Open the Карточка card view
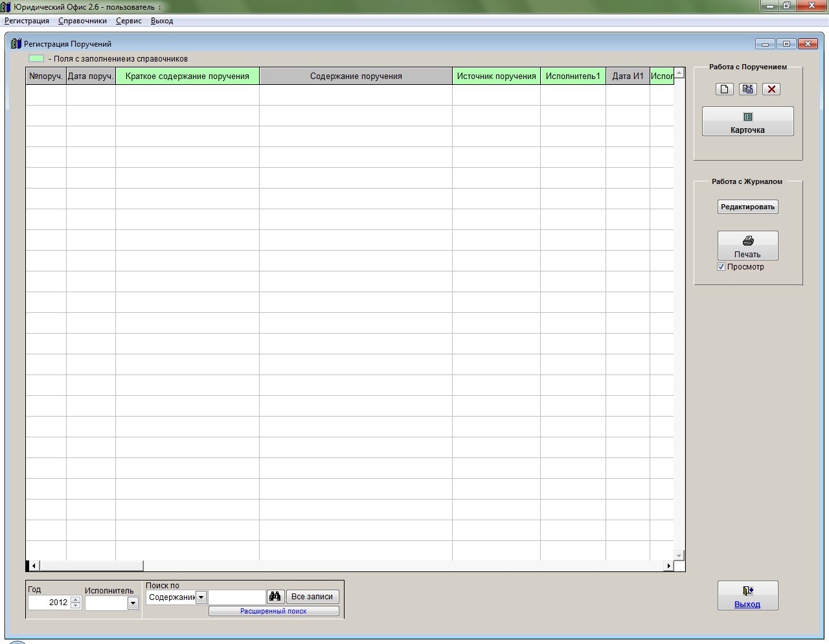The width and height of the screenshot is (829, 644). (747, 122)
